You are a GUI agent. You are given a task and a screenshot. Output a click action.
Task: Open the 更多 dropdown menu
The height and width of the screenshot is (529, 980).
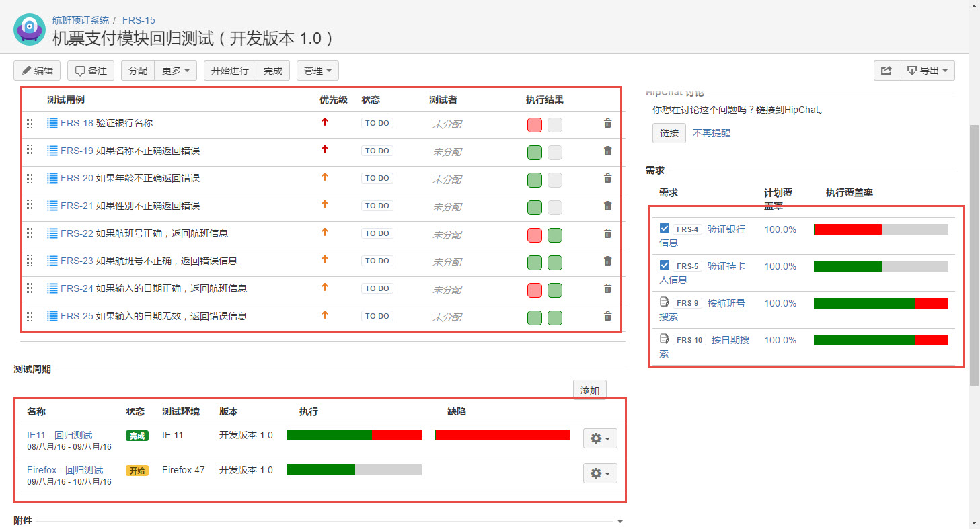click(x=176, y=71)
